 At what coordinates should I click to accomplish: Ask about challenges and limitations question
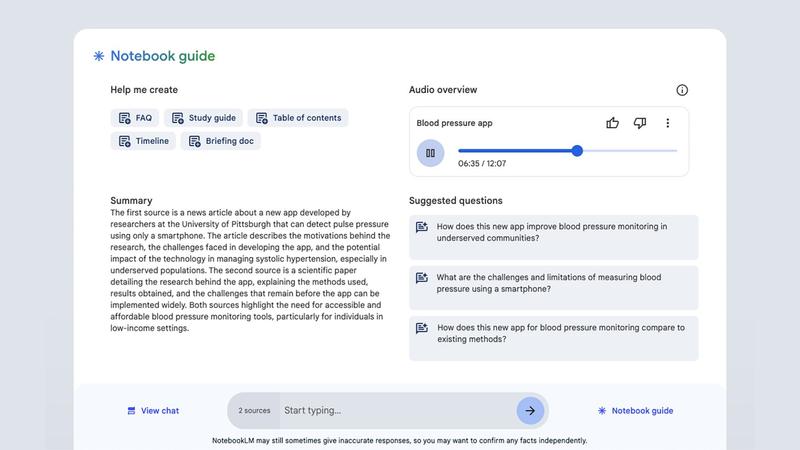pyautogui.click(x=554, y=288)
